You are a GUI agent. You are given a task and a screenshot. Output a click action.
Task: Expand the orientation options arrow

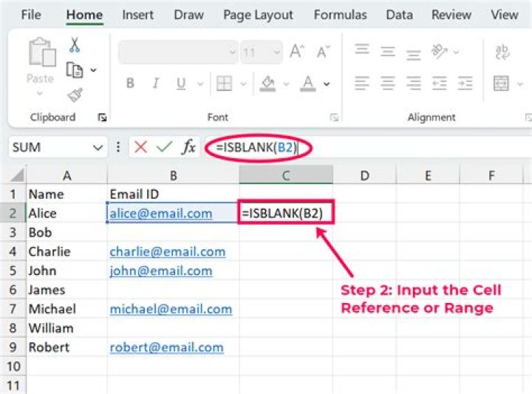[457, 52]
